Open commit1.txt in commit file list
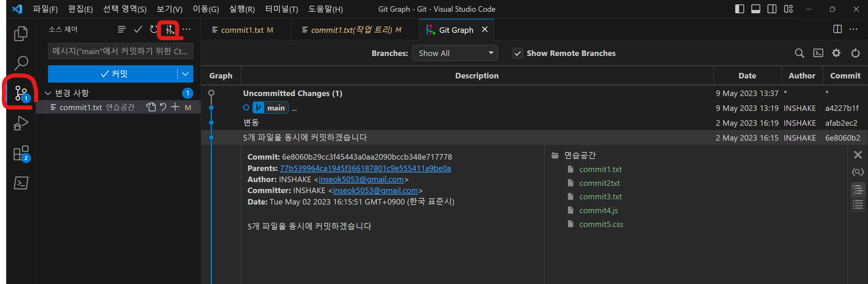 [x=600, y=169]
